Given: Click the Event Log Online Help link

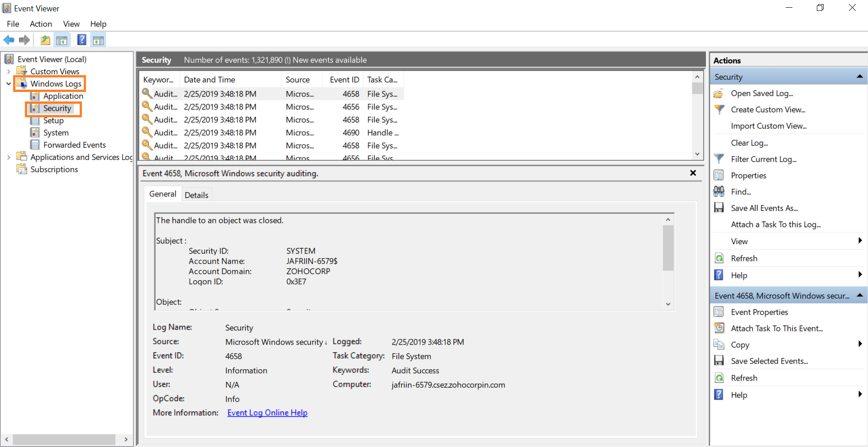Looking at the screenshot, I should 267,413.
